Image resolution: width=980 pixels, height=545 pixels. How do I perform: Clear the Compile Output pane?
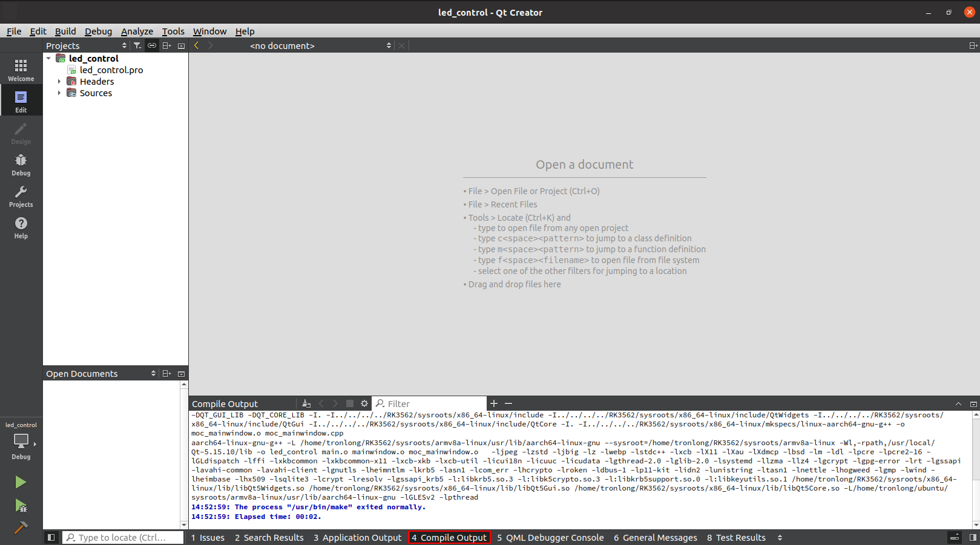point(306,403)
